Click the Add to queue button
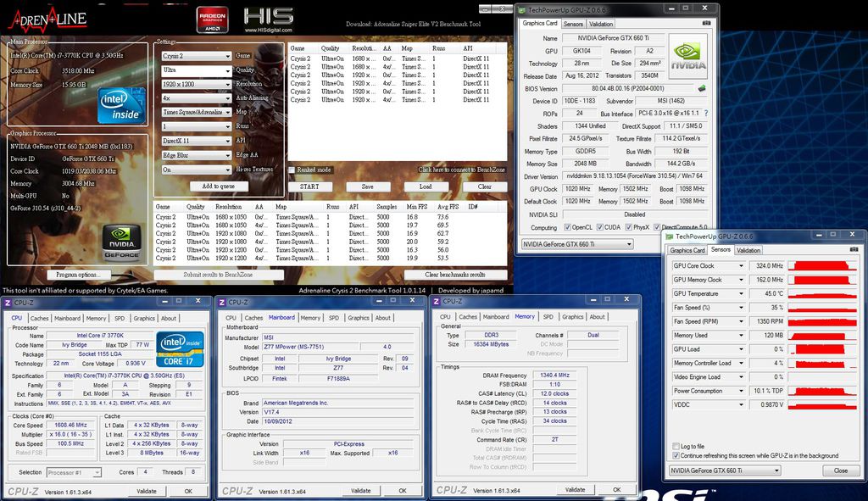 coord(218,186)
